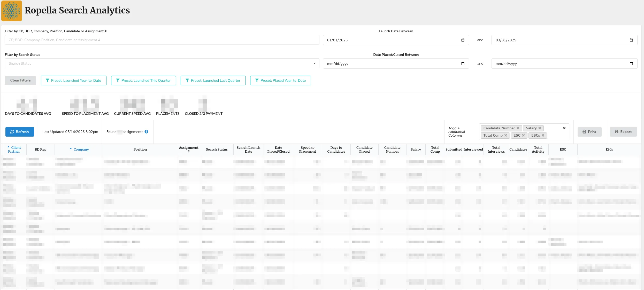Click sort arrow on Client Partner column
Image resolution: width=644 pixels, height=290 pixels.
pyautogui.click(x=9, y=147)
